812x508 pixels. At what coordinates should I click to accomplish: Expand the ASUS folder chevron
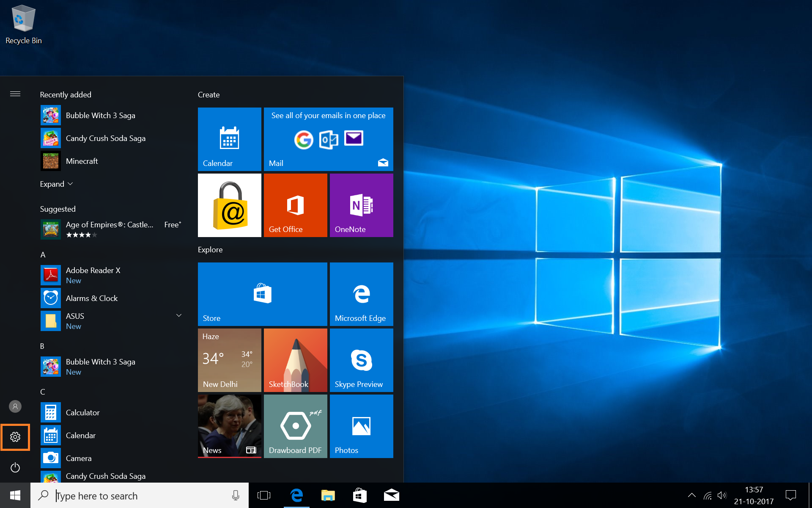tap(179, 316)
